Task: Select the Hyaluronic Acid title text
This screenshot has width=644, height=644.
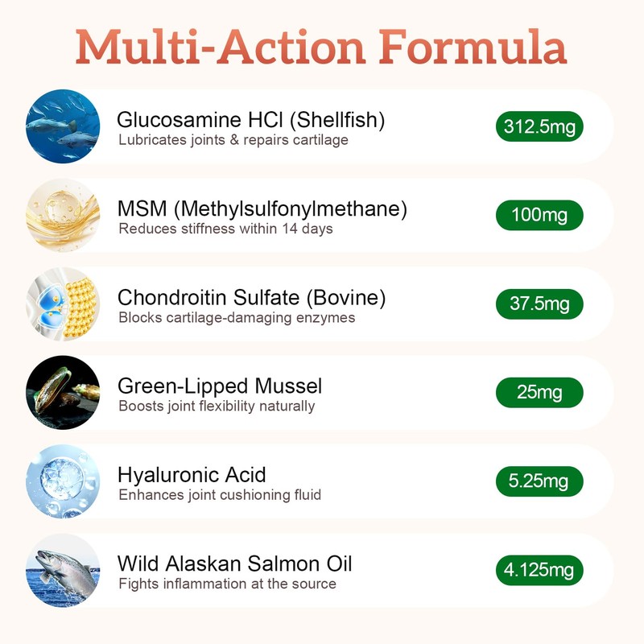Action: click(x=192, y=474)
